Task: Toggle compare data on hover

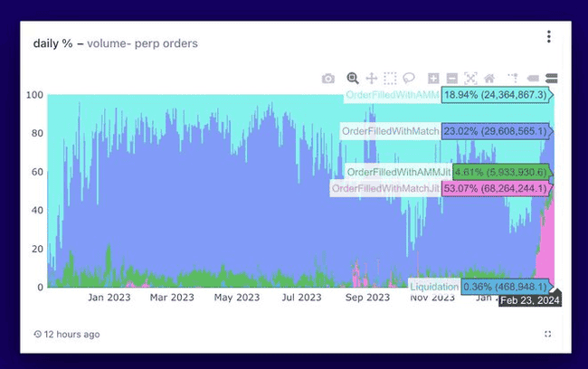Action: pyautogui.click(x=551, y=79)
